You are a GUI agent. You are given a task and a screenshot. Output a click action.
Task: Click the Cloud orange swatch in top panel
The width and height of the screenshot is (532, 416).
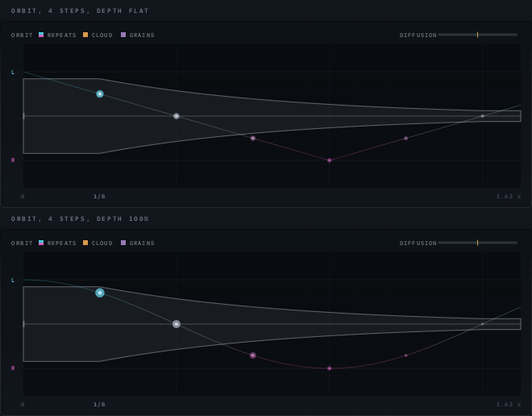click(x=85, y=35)
